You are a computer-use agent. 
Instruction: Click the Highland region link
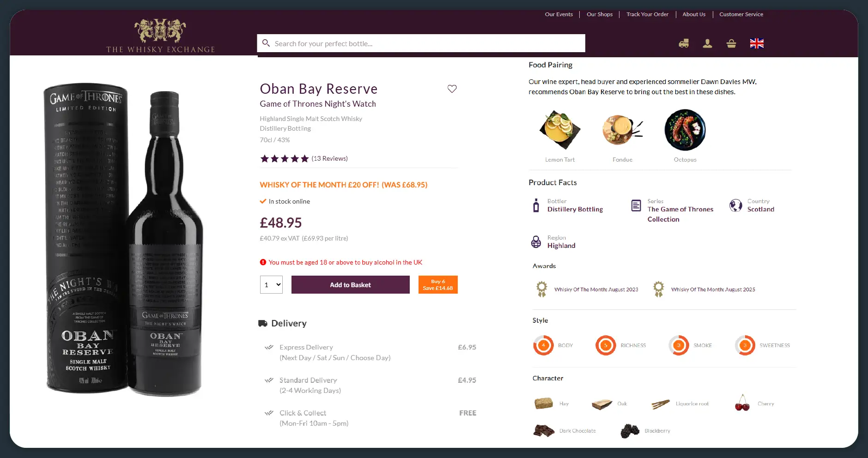pos(561,246)
